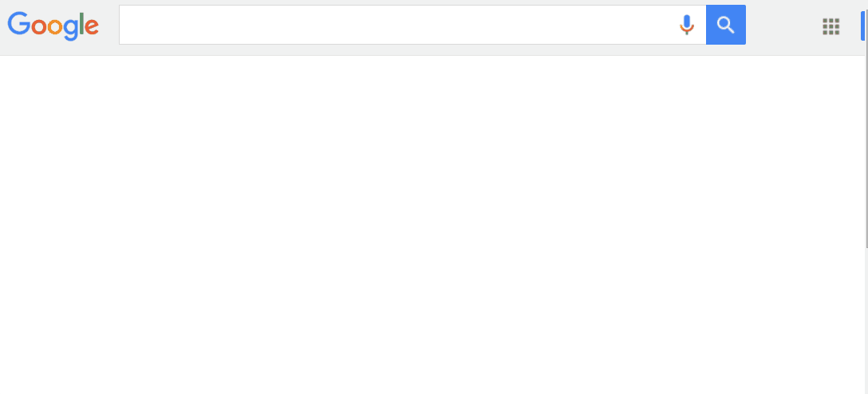Activate the Search by voice microphone
The width and height of the screenshot is (868, 394).
click(x=686, y=25)
